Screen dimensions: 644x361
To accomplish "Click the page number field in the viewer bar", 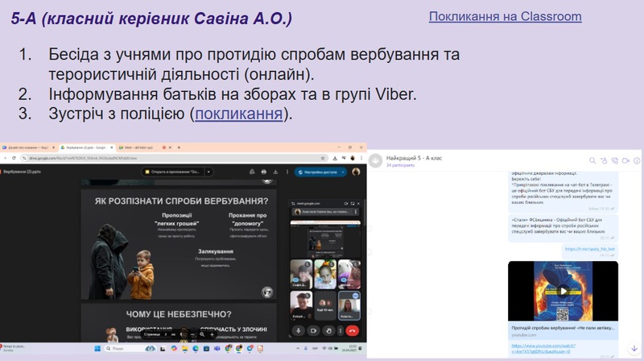I will click(x=166, y=334).
